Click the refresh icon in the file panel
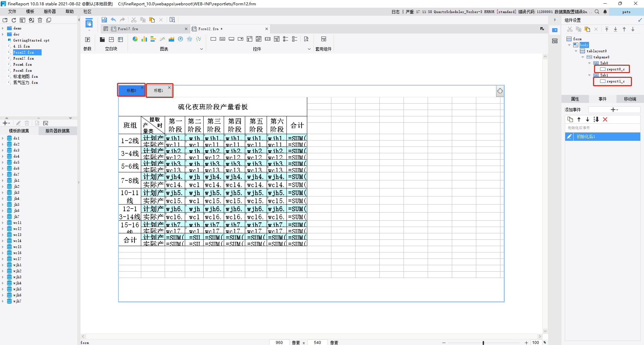The width and height of the screenshot is (644, 345). (14, 20)
